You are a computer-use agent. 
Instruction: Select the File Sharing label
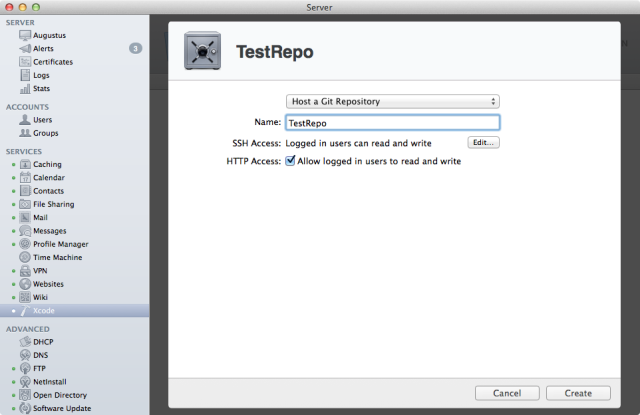(53, 204)
